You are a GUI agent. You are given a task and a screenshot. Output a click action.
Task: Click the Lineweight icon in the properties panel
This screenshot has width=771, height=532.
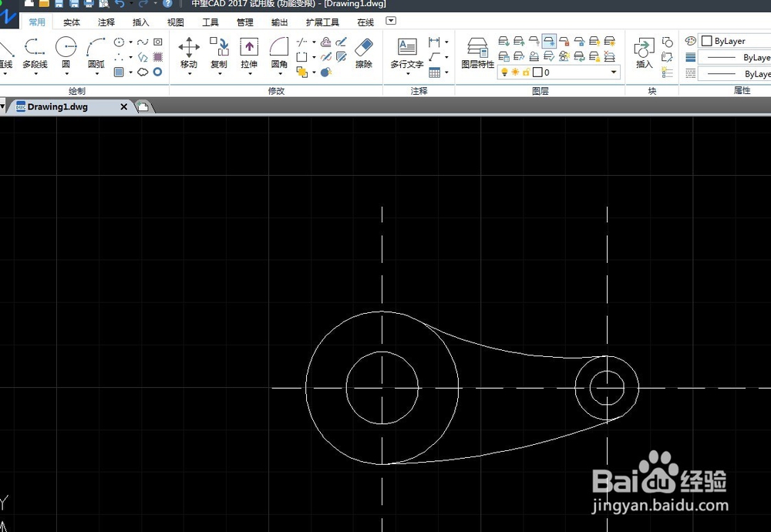tap(691, 58)
